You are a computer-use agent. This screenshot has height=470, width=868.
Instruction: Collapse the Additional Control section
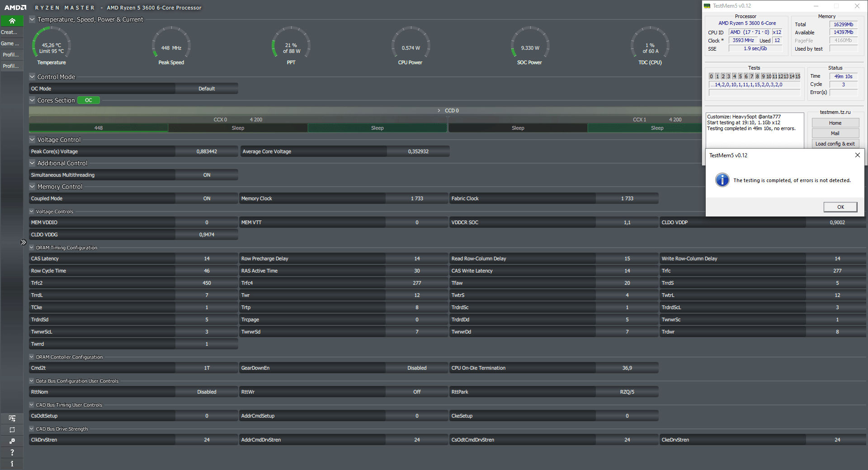tap(32, 163)
